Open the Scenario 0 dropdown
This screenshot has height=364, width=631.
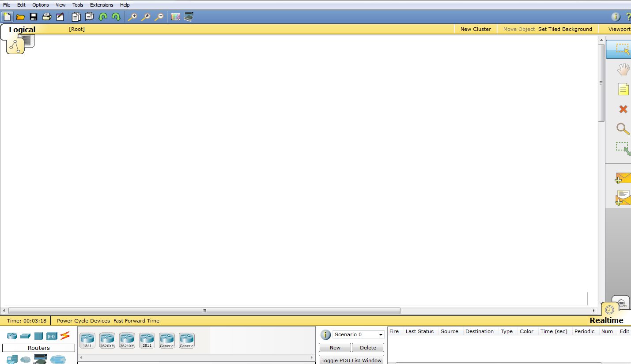click(x=358, y=334)
